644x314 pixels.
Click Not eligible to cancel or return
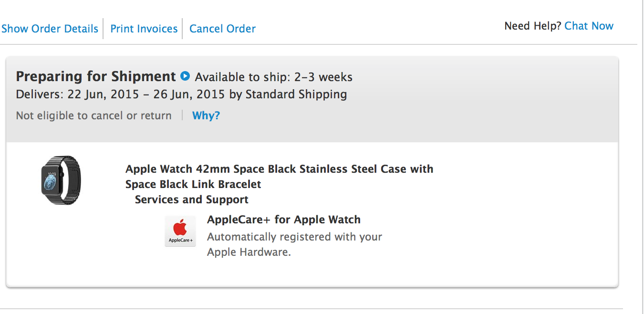pos(93,115)
